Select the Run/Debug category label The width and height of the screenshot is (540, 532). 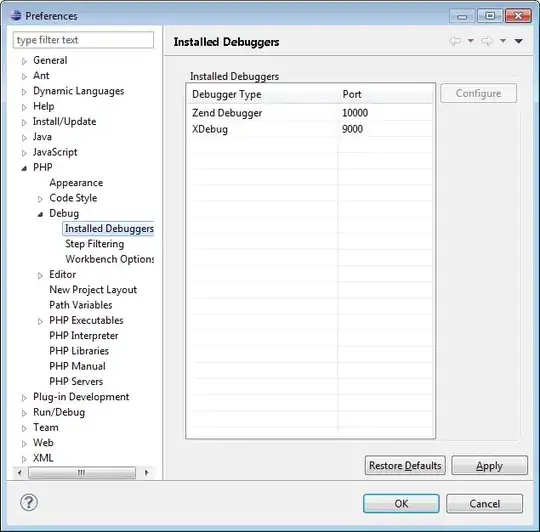click(x=59, y=412)
